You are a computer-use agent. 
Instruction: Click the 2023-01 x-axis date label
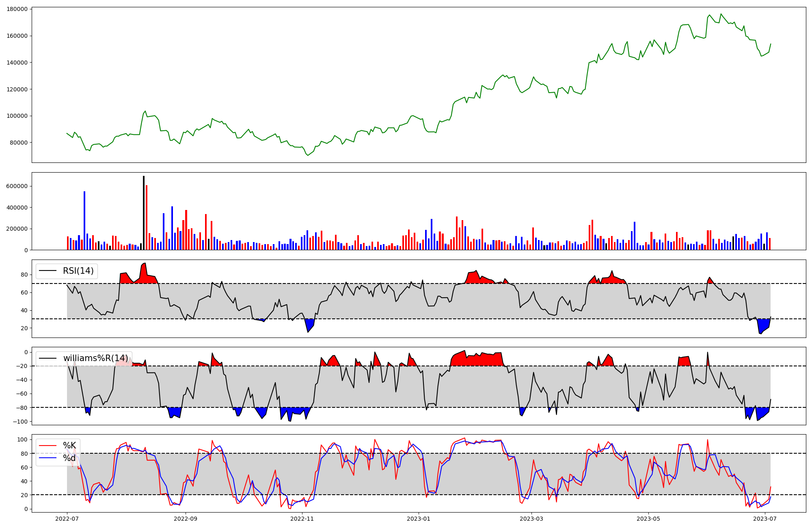[419, 519]
